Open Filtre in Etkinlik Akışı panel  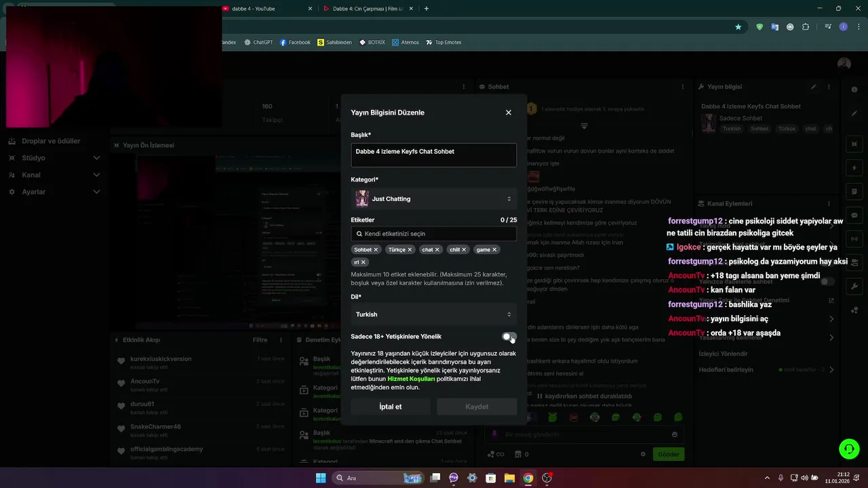tap(260, 340)
